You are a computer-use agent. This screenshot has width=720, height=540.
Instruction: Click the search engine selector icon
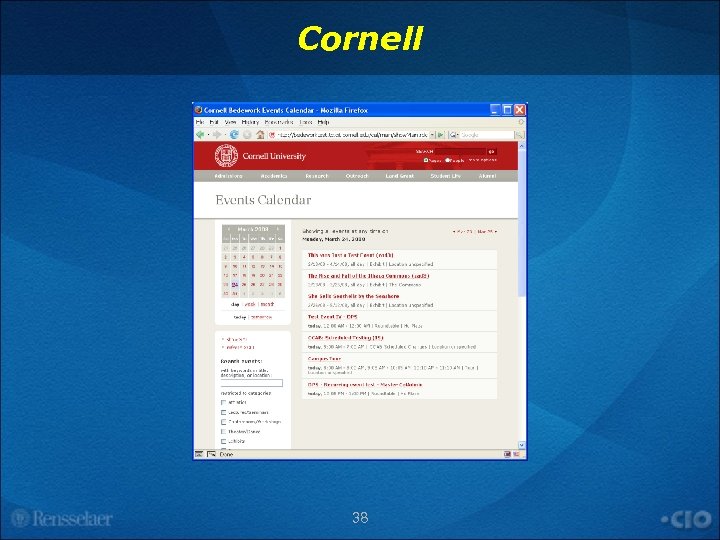(453, 135)
